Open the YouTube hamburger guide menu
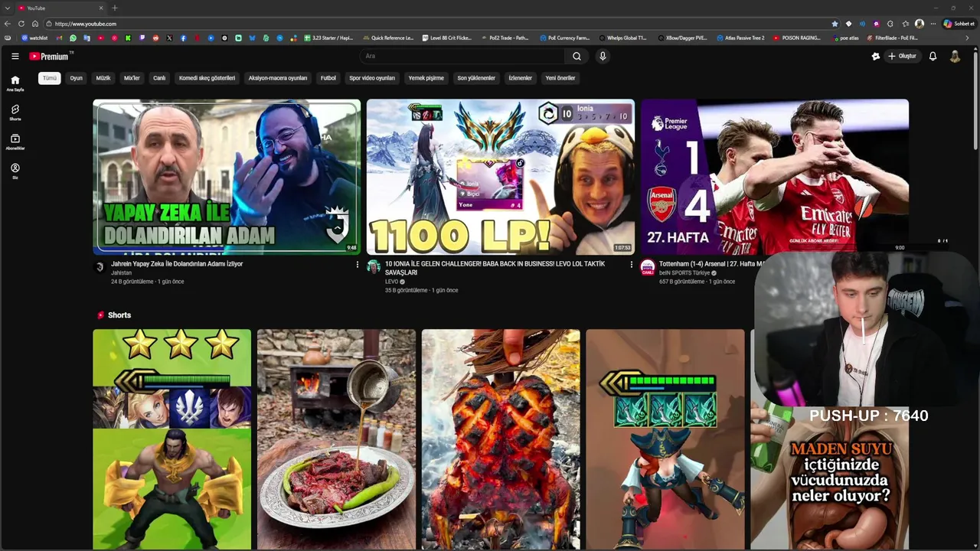Screen dimensions: 980x551 [15, 56]
